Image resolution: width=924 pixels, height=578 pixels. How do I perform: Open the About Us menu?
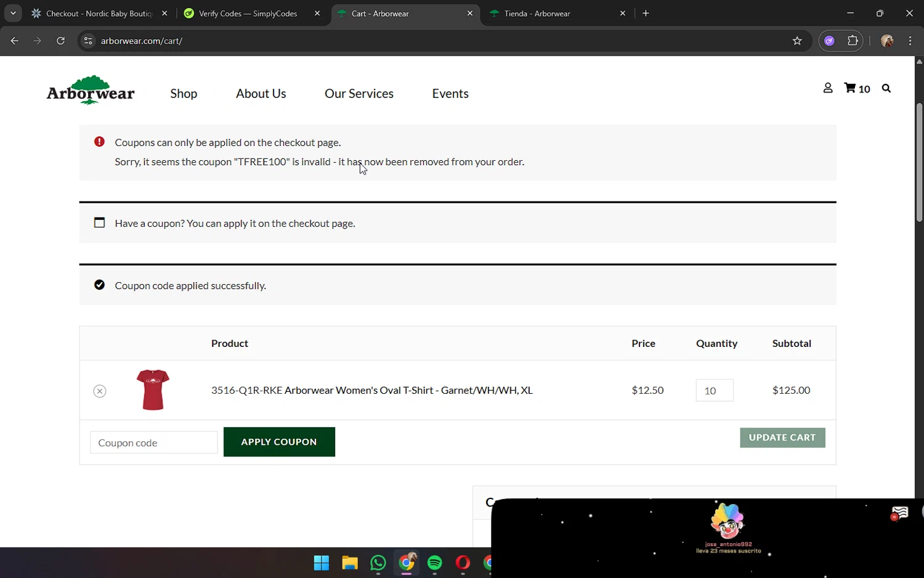261,94
